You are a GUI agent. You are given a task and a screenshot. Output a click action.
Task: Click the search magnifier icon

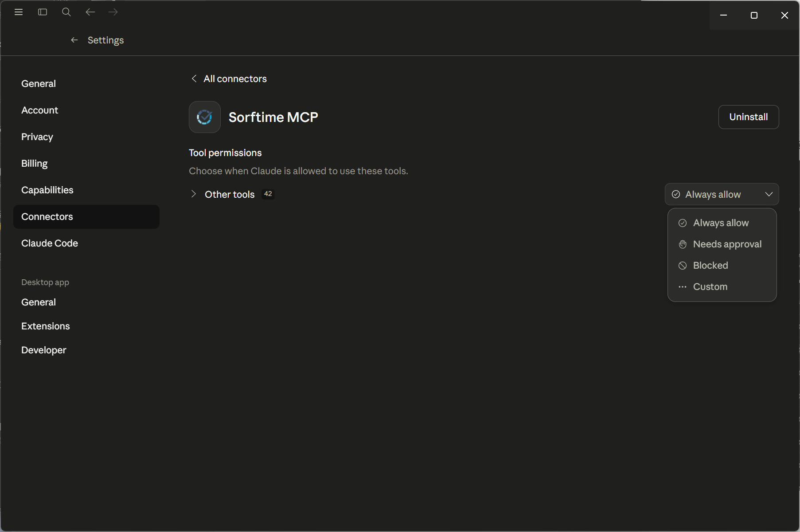click(x=66, y=12)
